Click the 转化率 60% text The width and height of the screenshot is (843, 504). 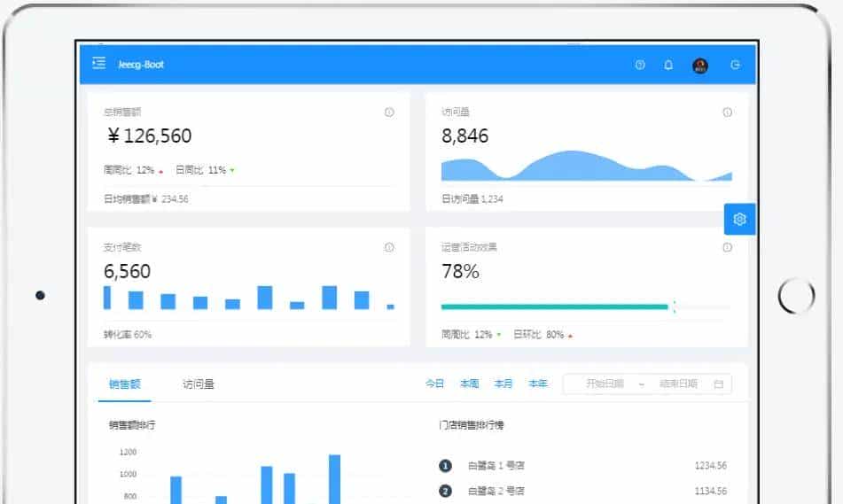click(x=128, y=335)
